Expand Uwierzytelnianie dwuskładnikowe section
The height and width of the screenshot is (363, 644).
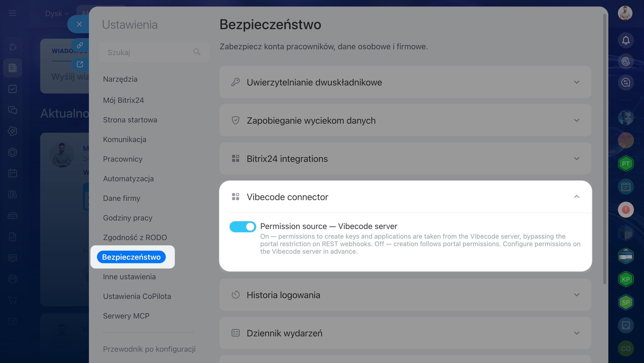(x=405, y=82)
